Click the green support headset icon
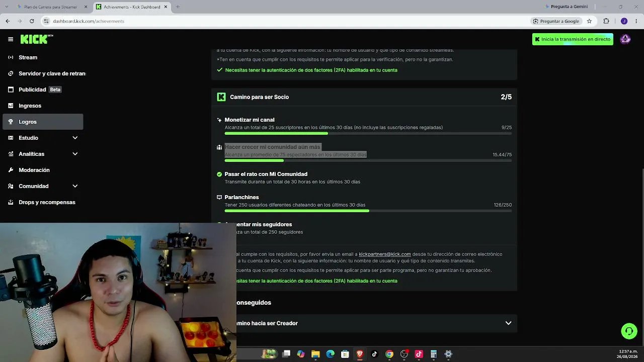Image resolution: width=644 pixels, height=362 pixels. pos(629,331)
